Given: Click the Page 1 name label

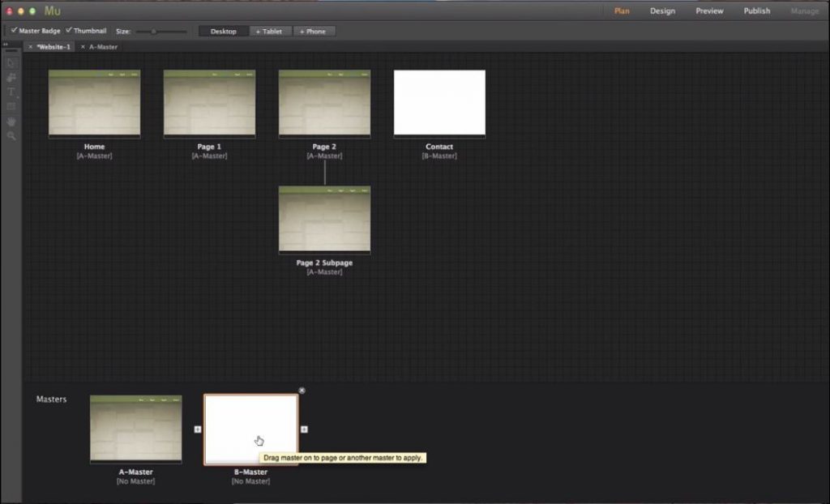Looking at the screenshot, I should tap(209, 147).
